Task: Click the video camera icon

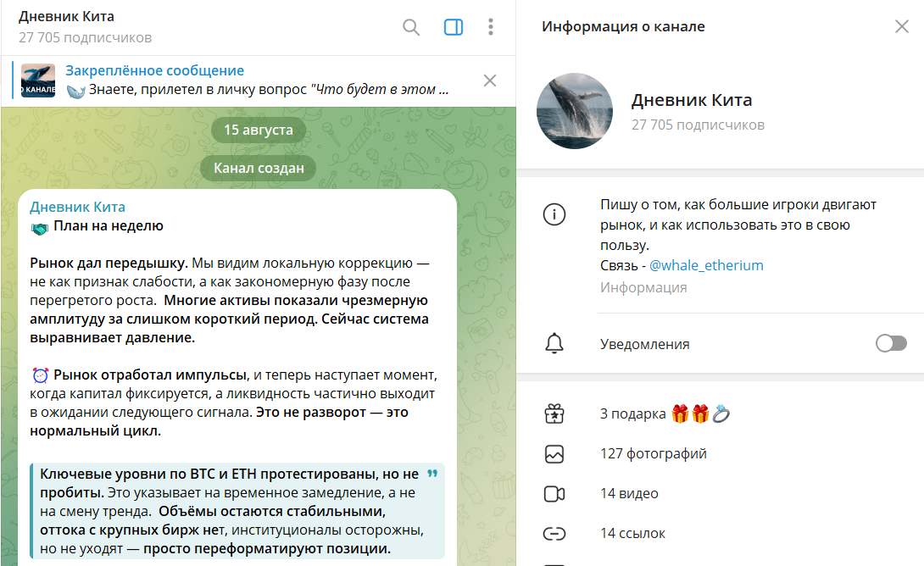Action: tap(554, 494)
